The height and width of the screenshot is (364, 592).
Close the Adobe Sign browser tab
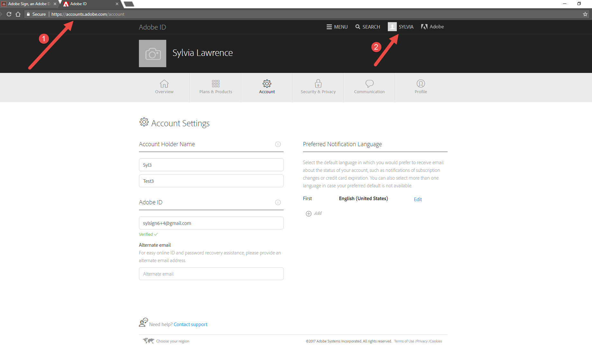[x=55, y=4]
